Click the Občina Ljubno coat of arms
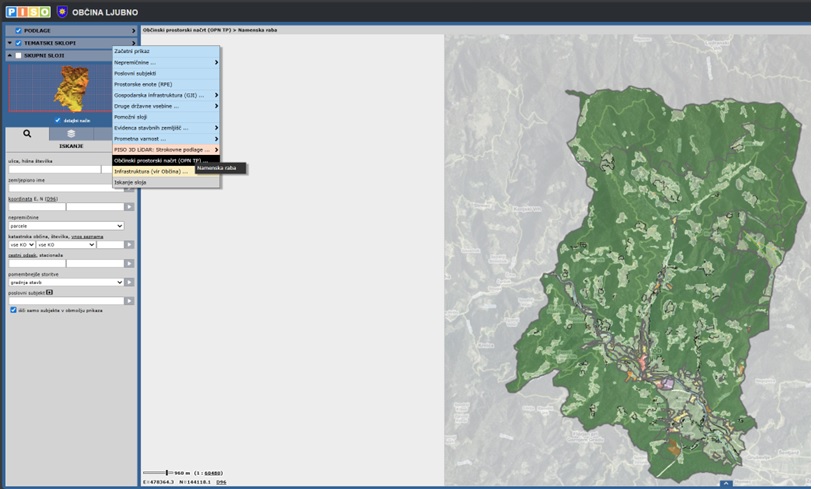The image size is (814, 489). (x=62, y=11)
